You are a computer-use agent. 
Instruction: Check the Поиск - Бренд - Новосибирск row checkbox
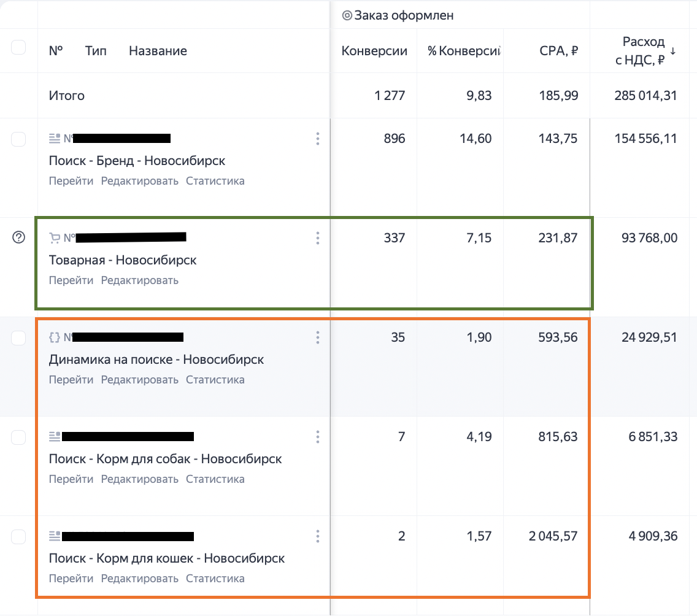[x=19, y=139]
